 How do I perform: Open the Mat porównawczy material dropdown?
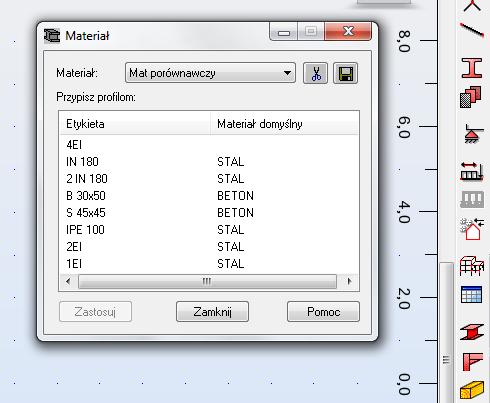(210, 73)
